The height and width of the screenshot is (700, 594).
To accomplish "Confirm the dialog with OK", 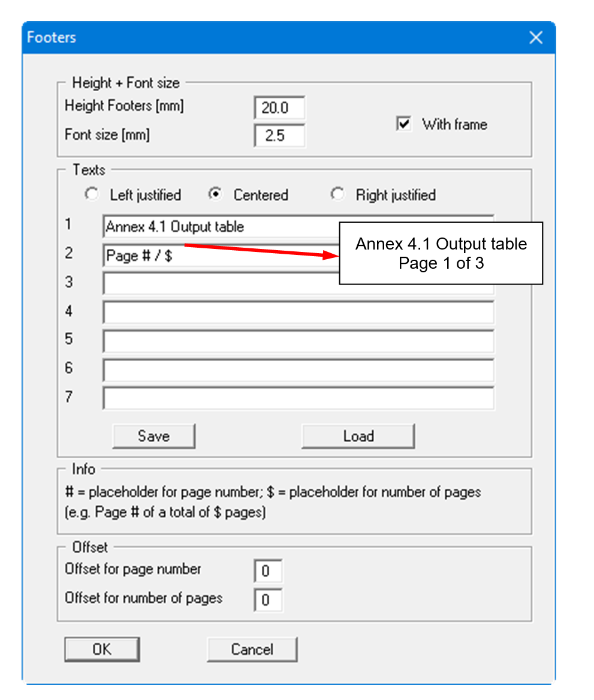I will [x=102, y=650].
